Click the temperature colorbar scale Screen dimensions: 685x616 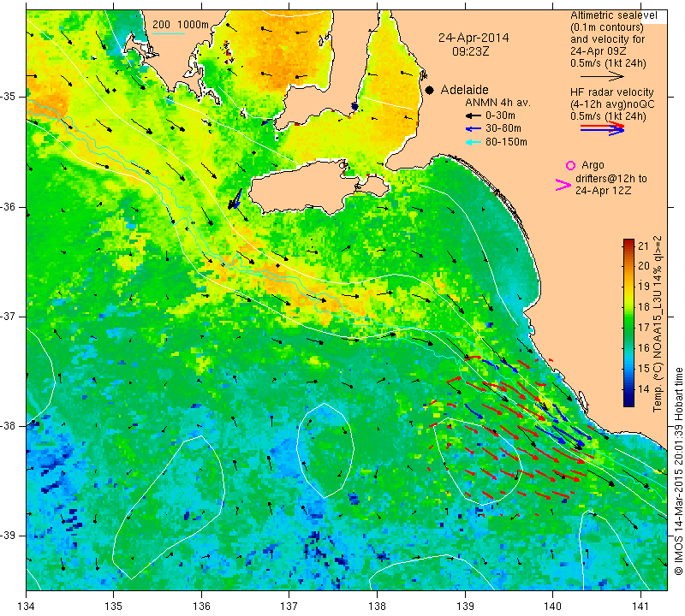[x=628, y=323]
